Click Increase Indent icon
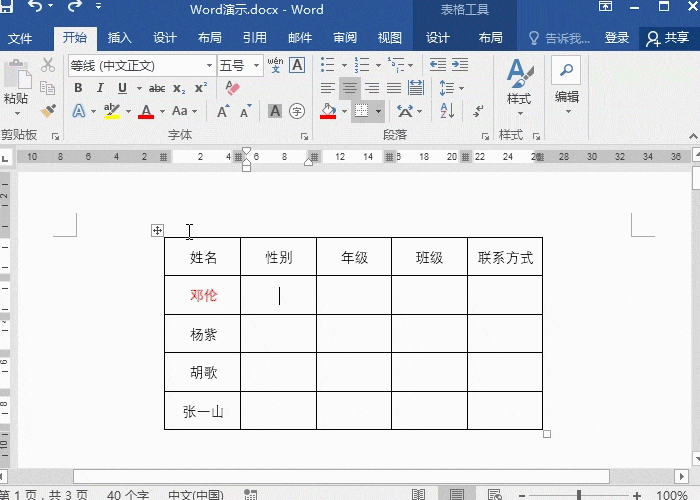Screen dimensions: 700x500 tap(460, 65)
